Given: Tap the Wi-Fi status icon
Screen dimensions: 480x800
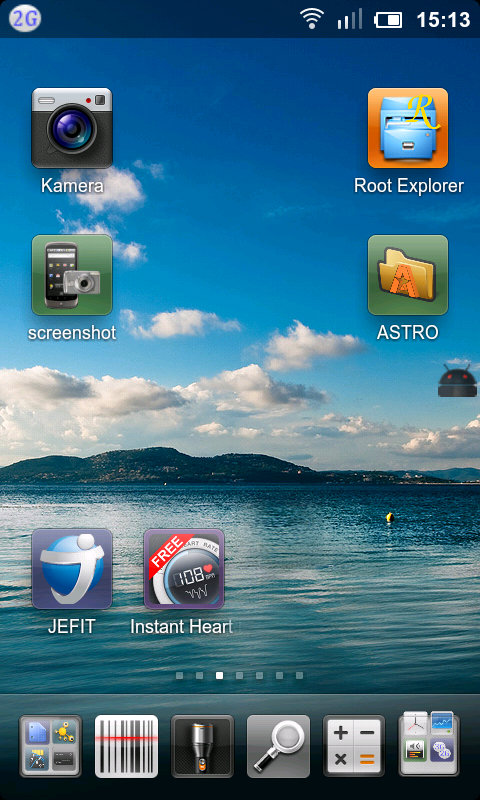Looking at the screenshot, I should pos(312,19).
